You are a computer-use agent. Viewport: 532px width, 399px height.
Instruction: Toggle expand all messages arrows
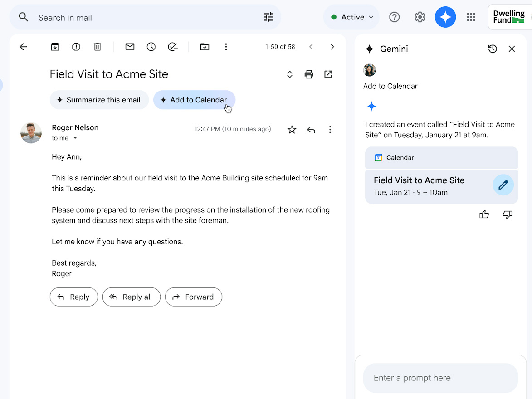pos(289,74)
